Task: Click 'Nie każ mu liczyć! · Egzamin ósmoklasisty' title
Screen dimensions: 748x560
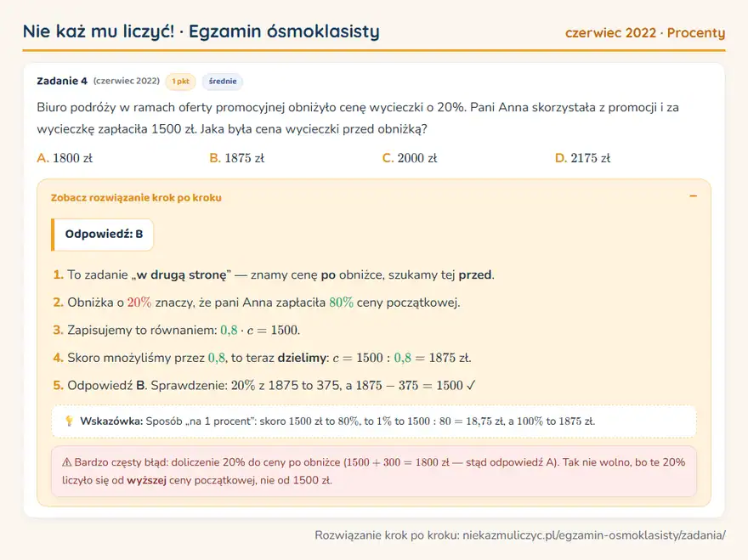Action: point(201,31)
